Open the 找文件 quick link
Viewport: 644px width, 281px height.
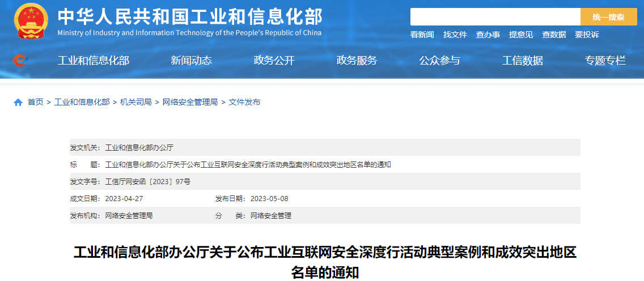pos(455,35)
